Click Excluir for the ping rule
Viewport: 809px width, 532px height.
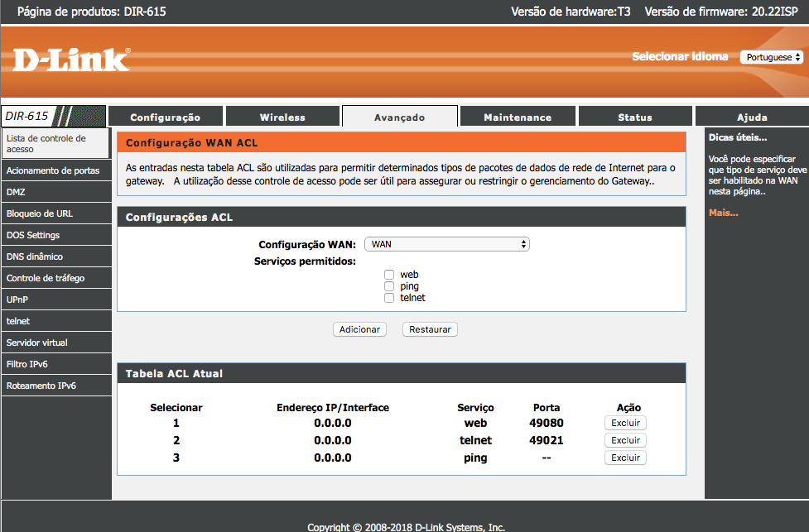coord(625,458)
